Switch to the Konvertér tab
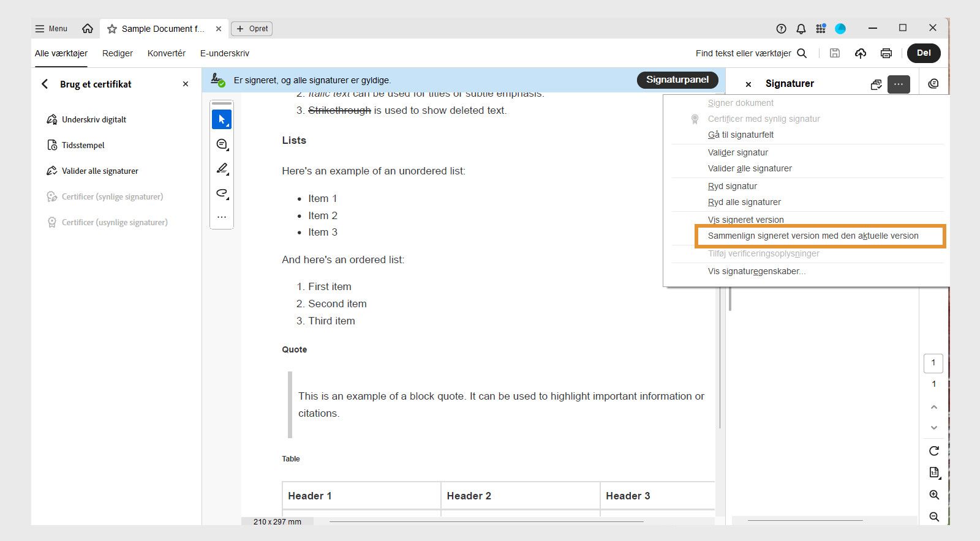 (x=167, y=53)
